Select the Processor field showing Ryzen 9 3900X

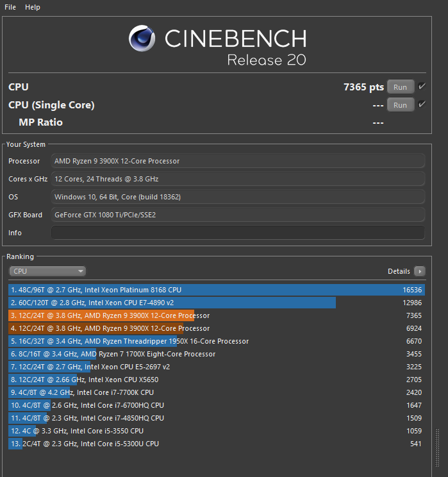238,161
